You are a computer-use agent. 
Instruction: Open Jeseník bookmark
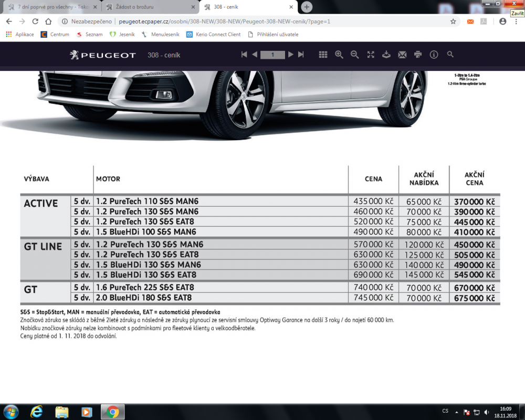click(x=122, y=35)
